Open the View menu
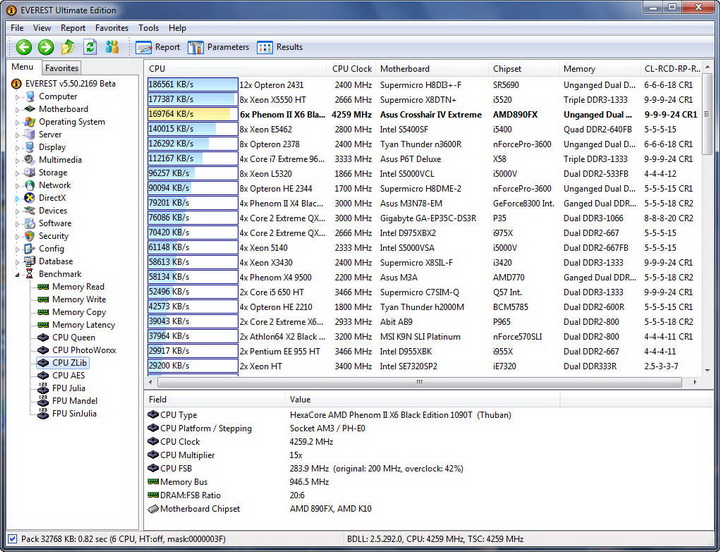The height and width of the screenshot is (552, 720). (42, 28)
